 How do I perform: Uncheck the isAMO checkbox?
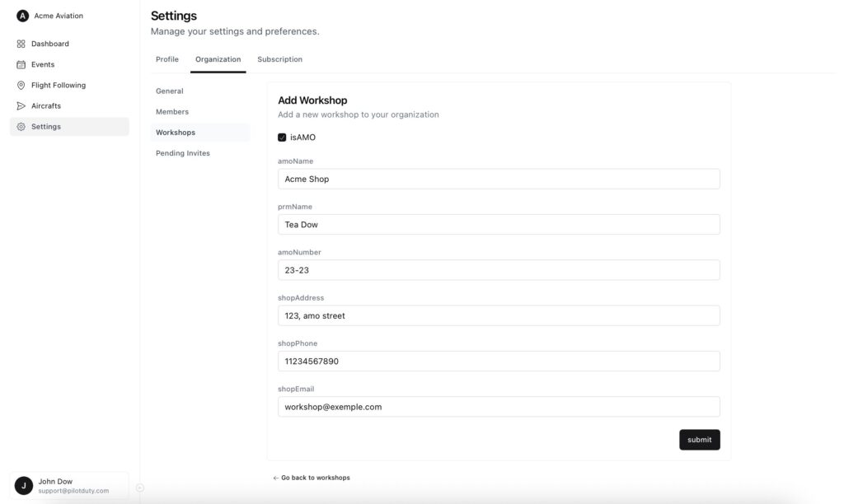click(282, 138)
